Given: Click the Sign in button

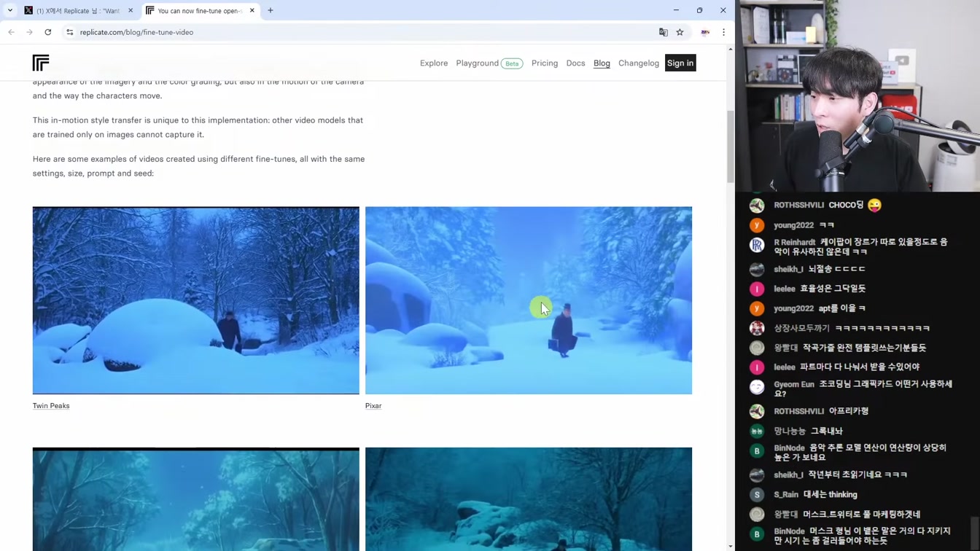Looking at the screenshot, I should 680,63.
